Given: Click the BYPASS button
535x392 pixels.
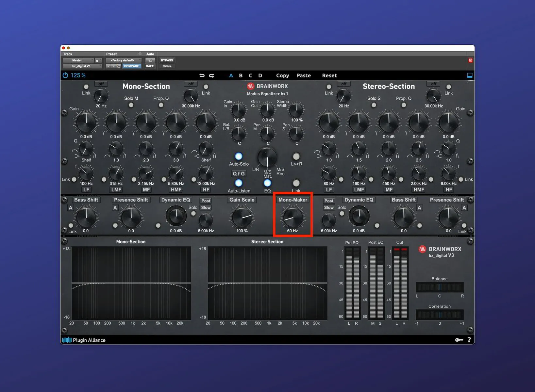Looking at the screenshot, I should pos(167,60).
